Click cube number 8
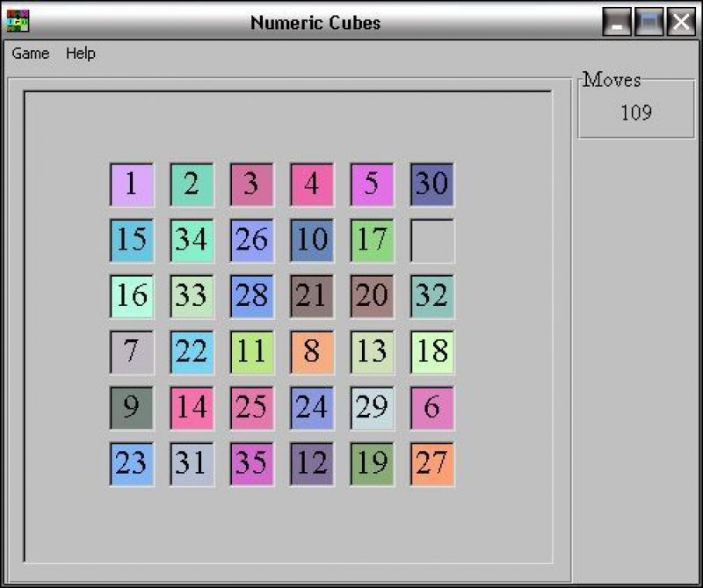The image size is (703, 588). [x=312, y=352]
